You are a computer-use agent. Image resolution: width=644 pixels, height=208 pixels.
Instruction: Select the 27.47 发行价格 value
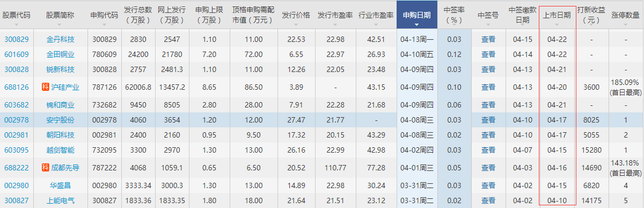(x=296, y=120)
